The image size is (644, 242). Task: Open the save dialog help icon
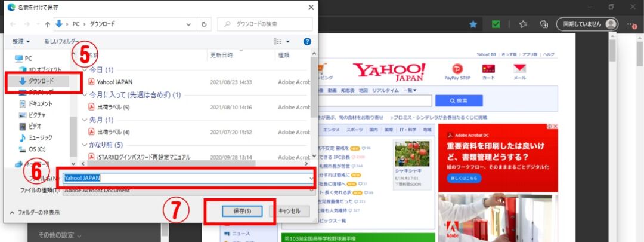pos(307,42)
